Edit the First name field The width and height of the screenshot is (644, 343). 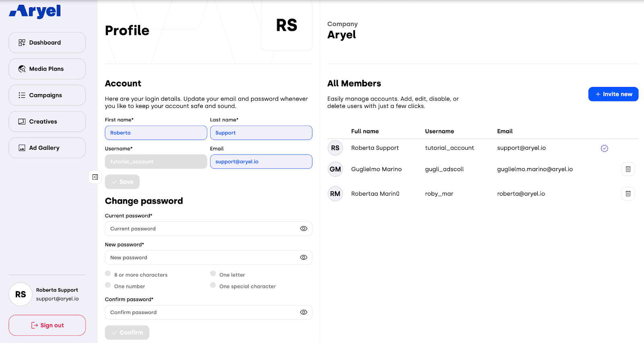pyautogui.click(x=156, y=133)
